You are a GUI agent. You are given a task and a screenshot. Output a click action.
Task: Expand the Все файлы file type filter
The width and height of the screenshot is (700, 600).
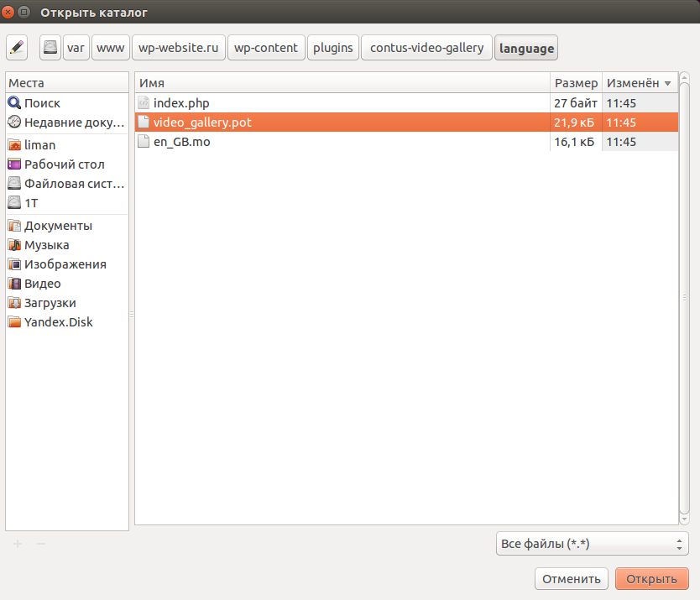[593, 544]
